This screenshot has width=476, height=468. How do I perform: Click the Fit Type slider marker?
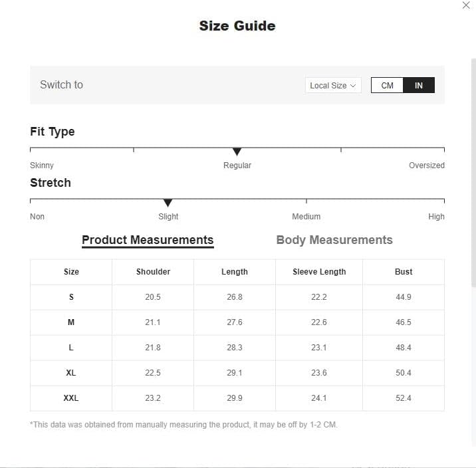pyautogui.click(x=237, y=152)
